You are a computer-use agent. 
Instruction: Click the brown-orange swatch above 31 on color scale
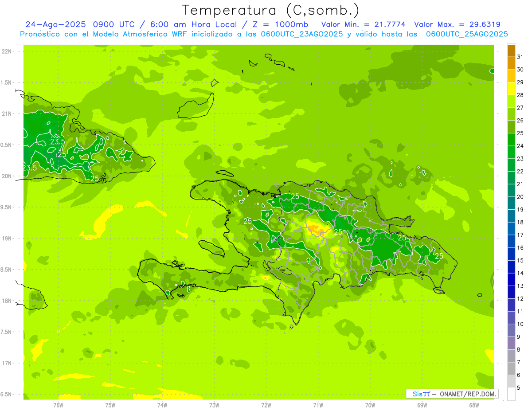[511, 51]
